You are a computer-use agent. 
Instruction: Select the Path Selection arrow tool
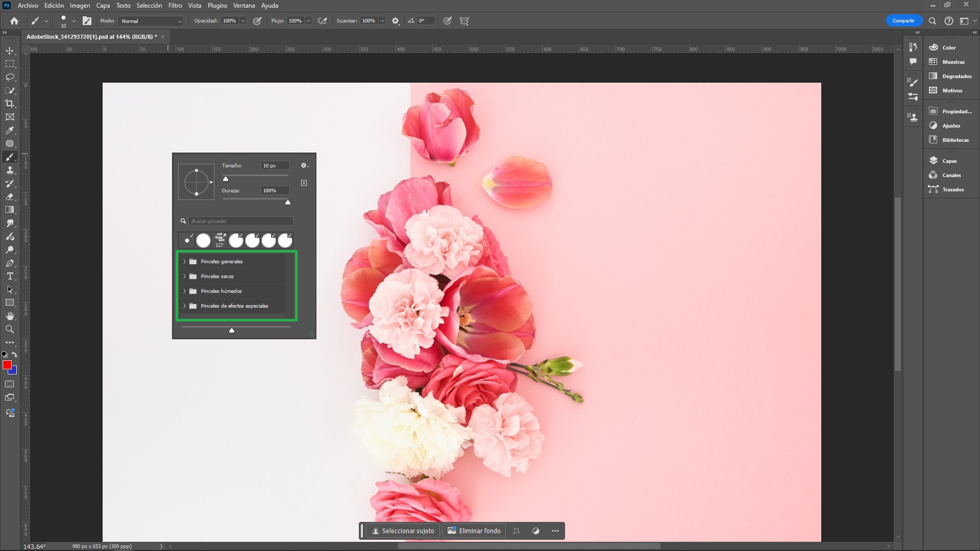[10, 290]
